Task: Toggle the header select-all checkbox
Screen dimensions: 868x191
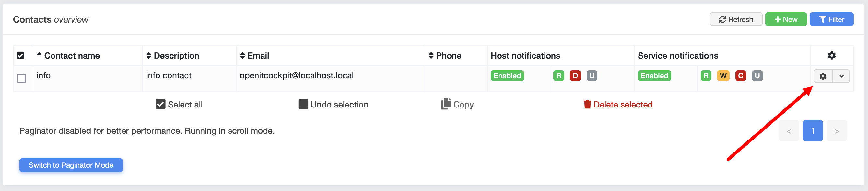Action: (20, 55)
